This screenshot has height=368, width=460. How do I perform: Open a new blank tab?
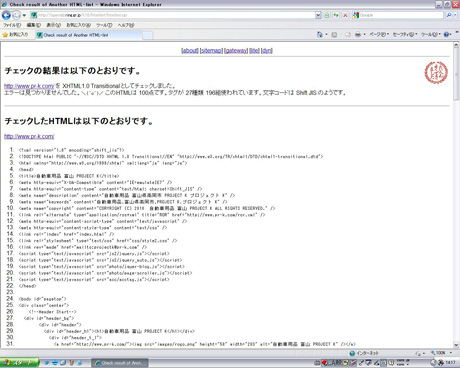tap(148, 35)
